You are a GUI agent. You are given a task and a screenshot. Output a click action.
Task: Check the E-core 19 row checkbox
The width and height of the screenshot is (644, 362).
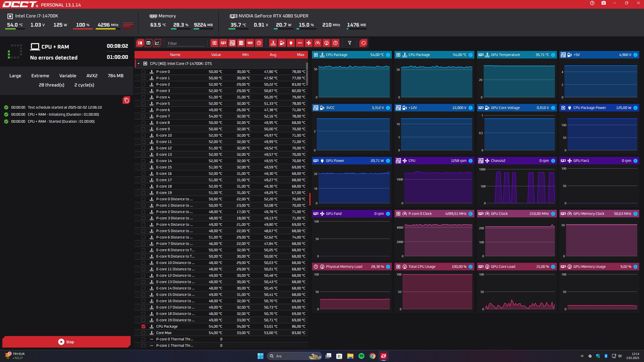(143, 193)
